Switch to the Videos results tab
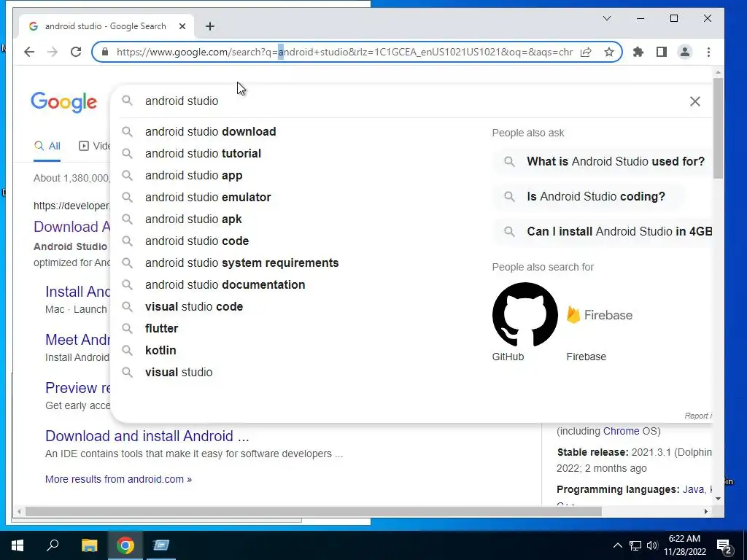 coord(94,146)
